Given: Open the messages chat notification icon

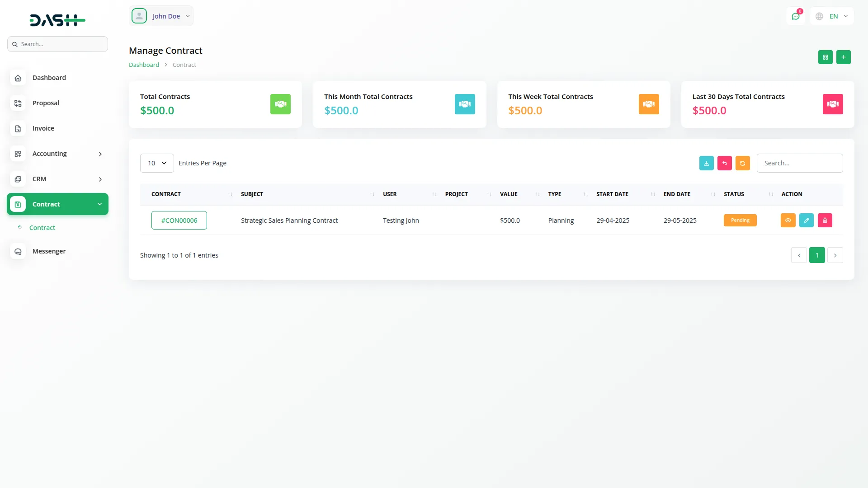Looking at the screenshot, I should pyautogui.click(x=795, y=16).
